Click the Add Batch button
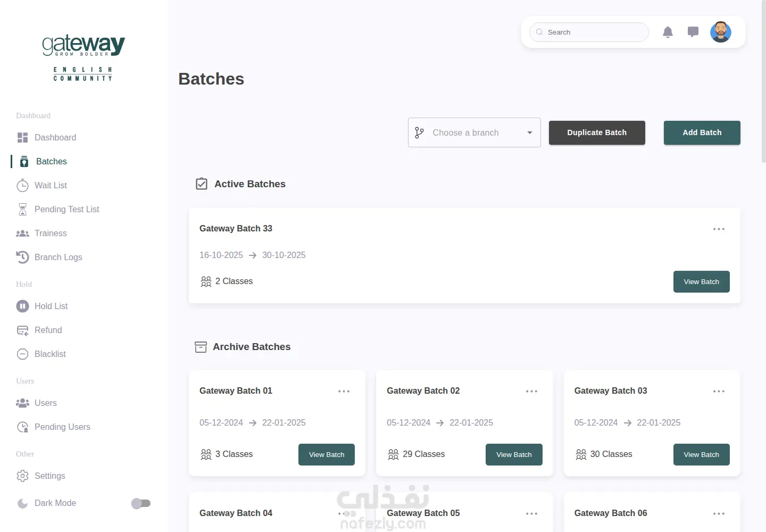 (x=702, y=132)
